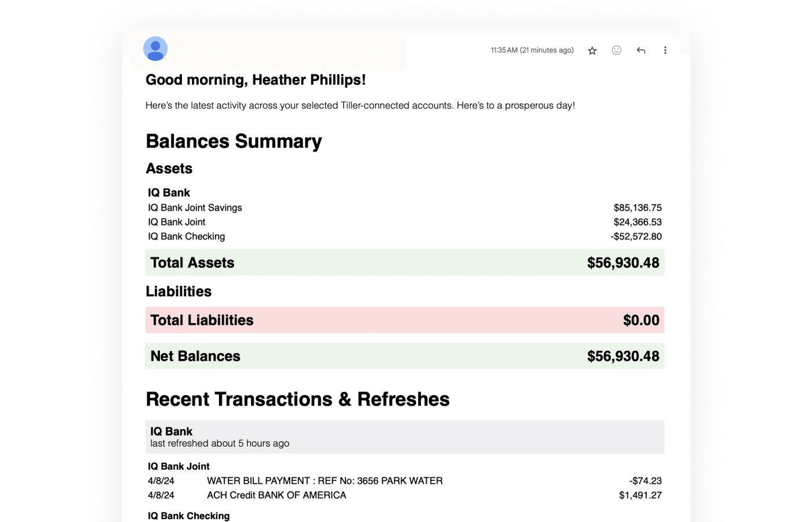
Task: Click the 'Liabilities' heading
Action: coord(179,292)
